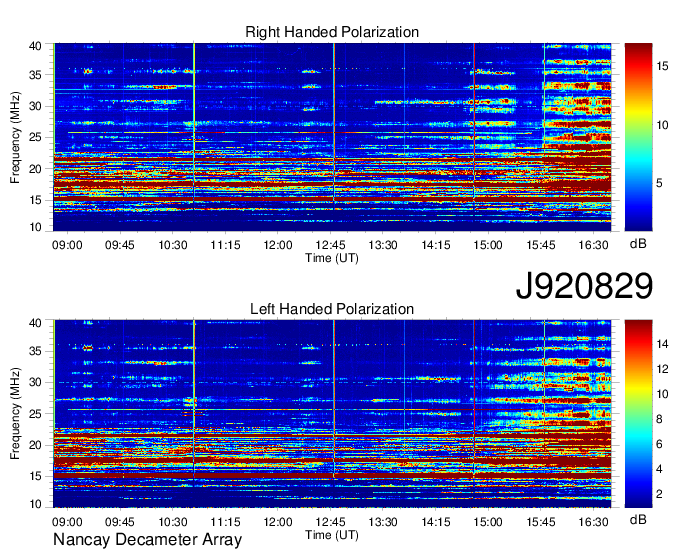Select the J920829 observation label
The height and width of the screenshot is (552, 680).
[584, 286]
